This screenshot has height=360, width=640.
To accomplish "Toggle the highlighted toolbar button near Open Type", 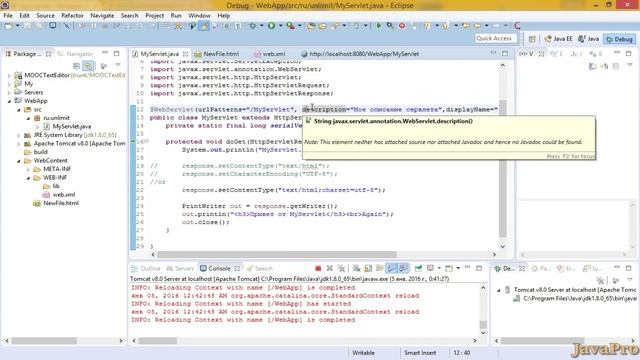I will click(204, 26).
